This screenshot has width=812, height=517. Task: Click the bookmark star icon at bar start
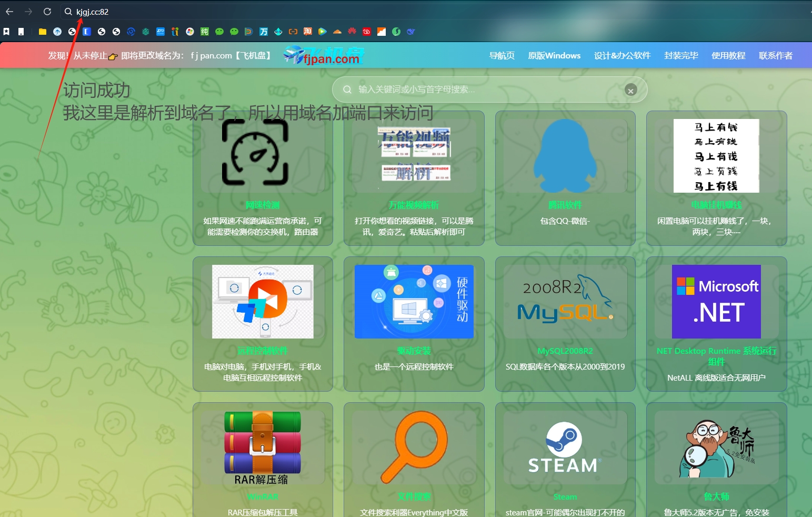[6, 32]
